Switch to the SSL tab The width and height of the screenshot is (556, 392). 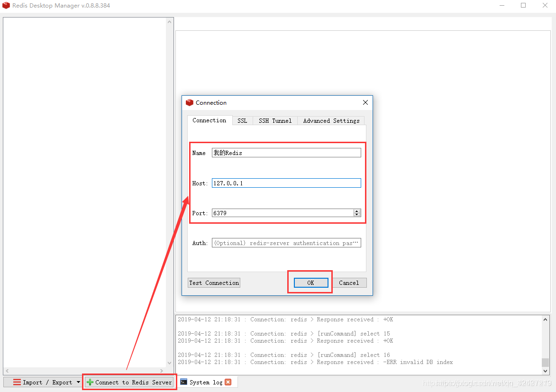click(x=243, y=120)
